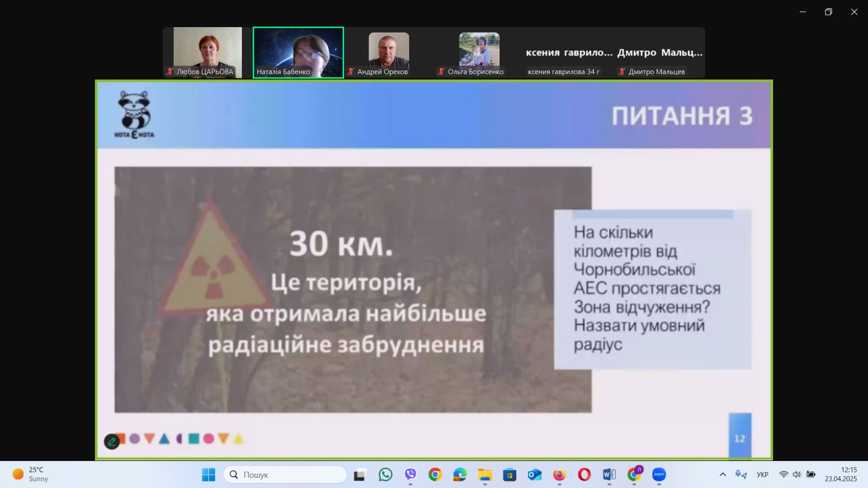Open Firefox from the taskbar

pos(559,475)
